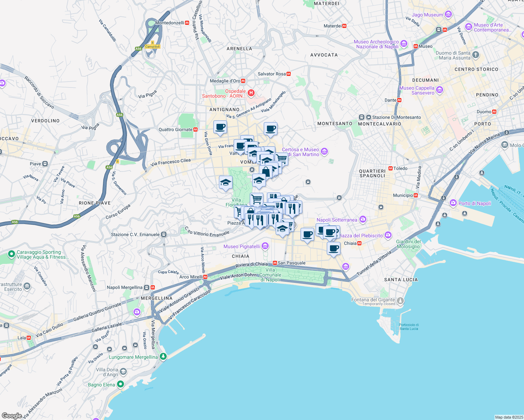This screenshot has width=524, height=420.
Task: Open the Materdei metro station icon
Action: click(345, 26)
